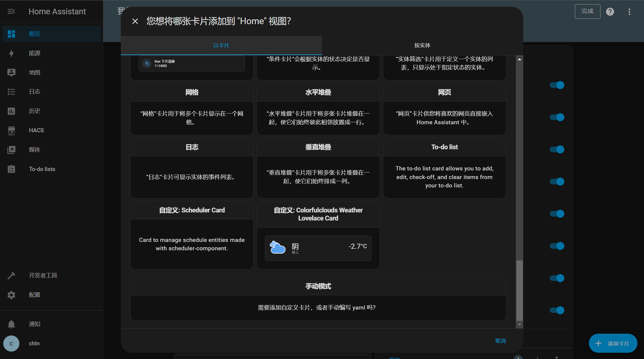Select the 概览 sidebar item
The width and height of the screenshot is (644, 359).
(52, 34)
